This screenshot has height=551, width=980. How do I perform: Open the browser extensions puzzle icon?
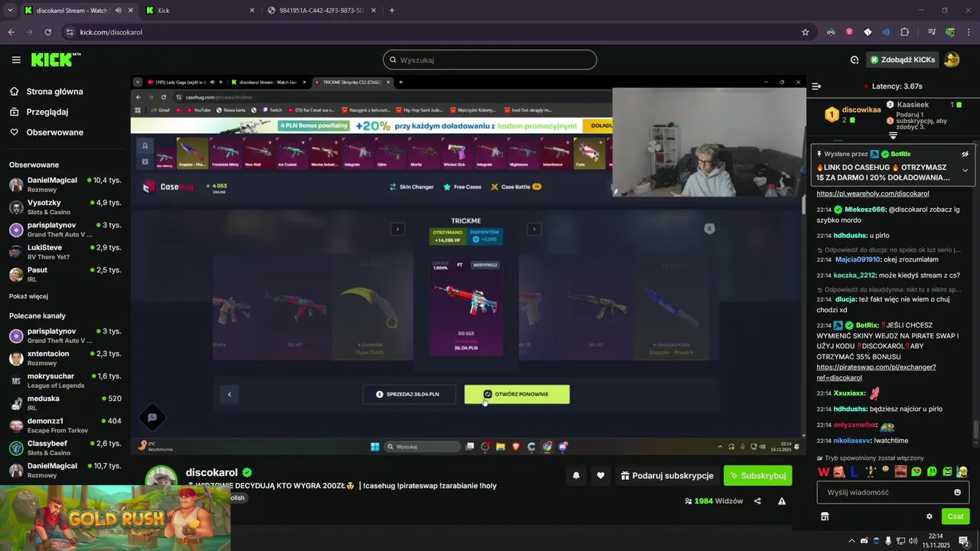[x=904, y=32]
